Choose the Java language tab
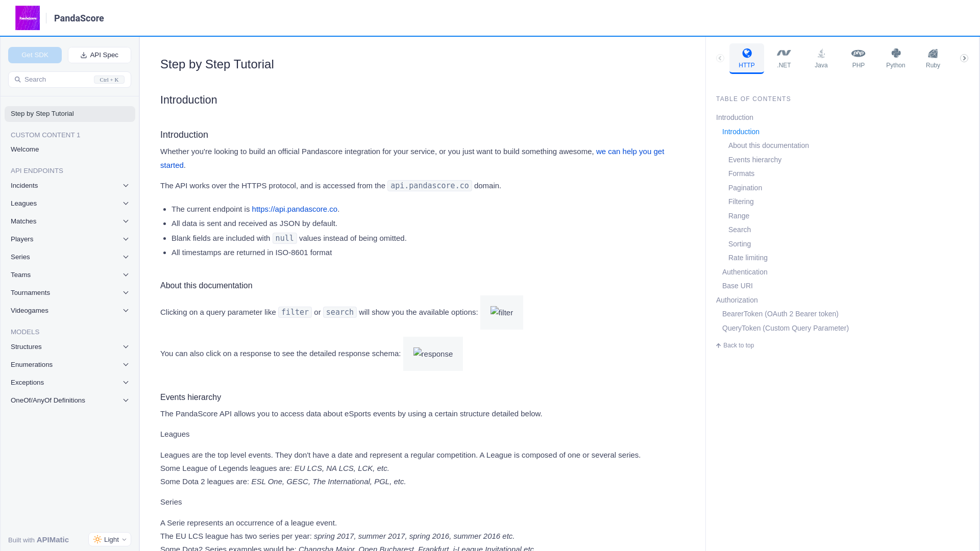980x551 pixels. 821,59
